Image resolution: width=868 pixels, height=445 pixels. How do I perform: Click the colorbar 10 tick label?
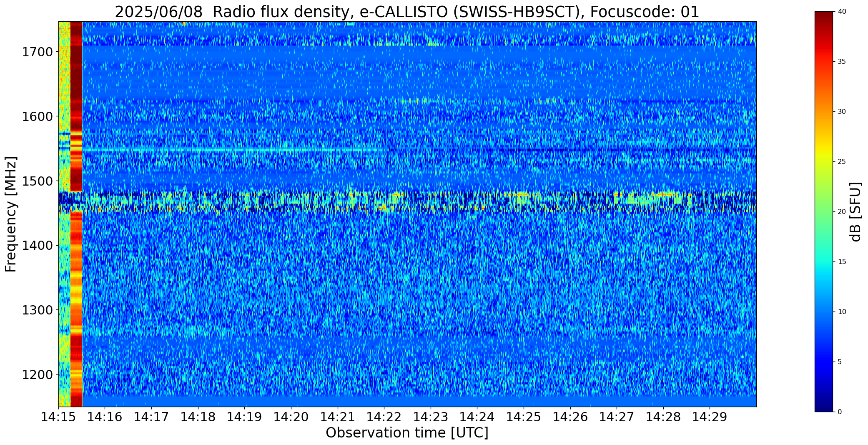(x=842, y=312)
